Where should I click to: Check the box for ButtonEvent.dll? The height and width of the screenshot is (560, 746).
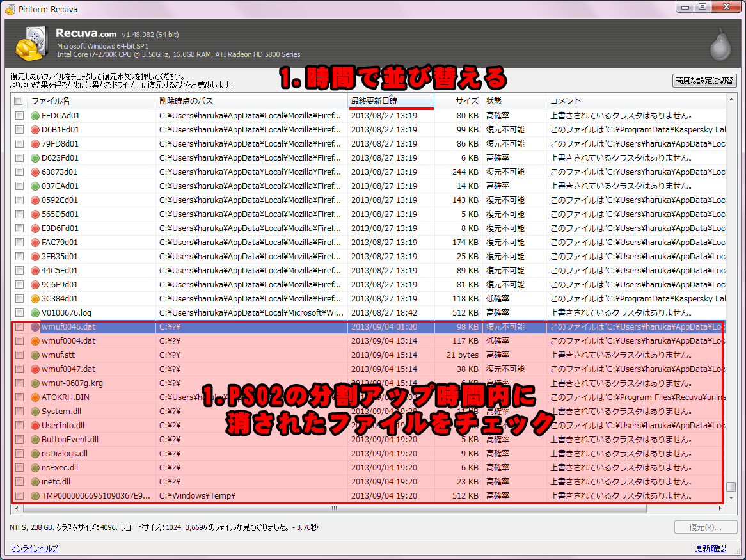pos(19,440)
